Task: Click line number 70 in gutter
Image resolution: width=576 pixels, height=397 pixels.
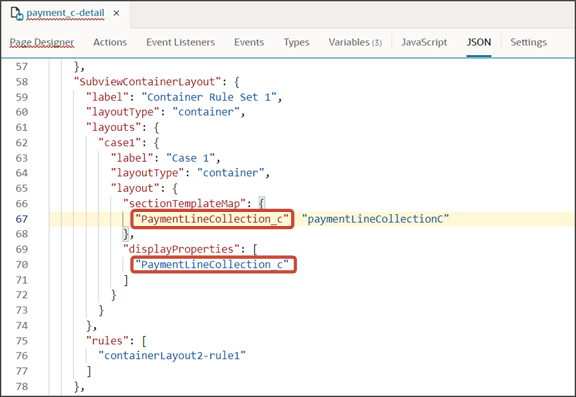Action: pyautogui.click(x=22, y=264)
